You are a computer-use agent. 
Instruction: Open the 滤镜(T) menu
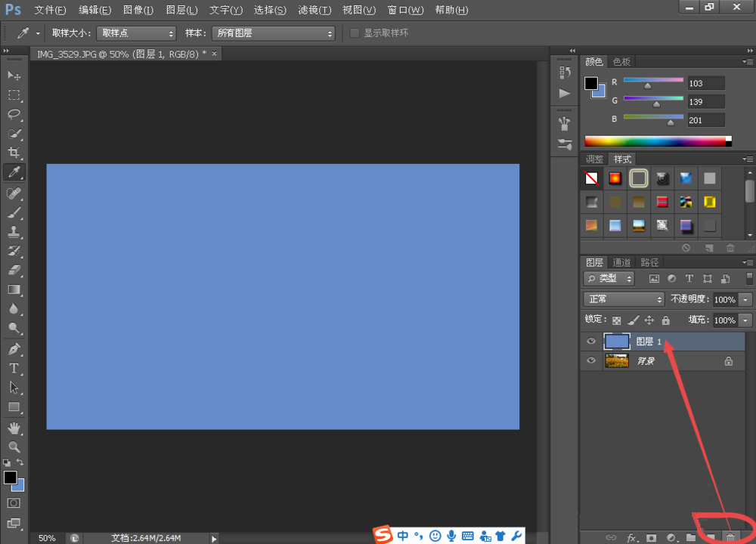314,10
